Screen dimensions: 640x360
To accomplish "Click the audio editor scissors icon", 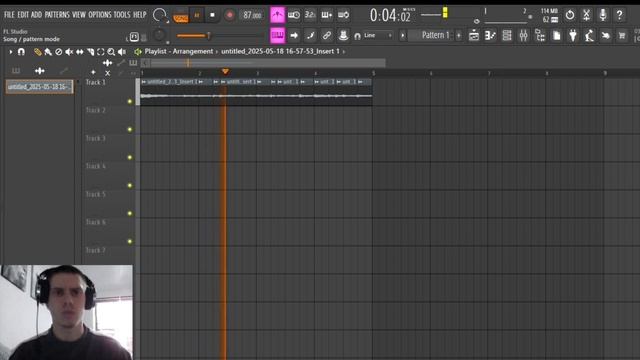I will pos(587,15).
